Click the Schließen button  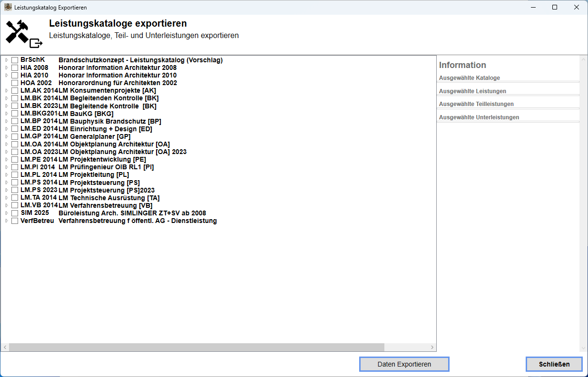click(x=554, y=364)
